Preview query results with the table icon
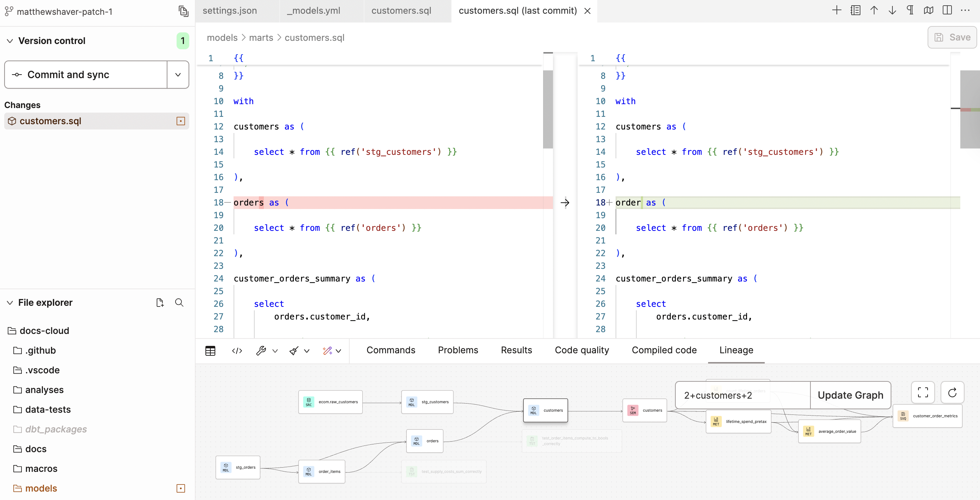This screenshot has height=500, width=980. (x=210, y=350)
